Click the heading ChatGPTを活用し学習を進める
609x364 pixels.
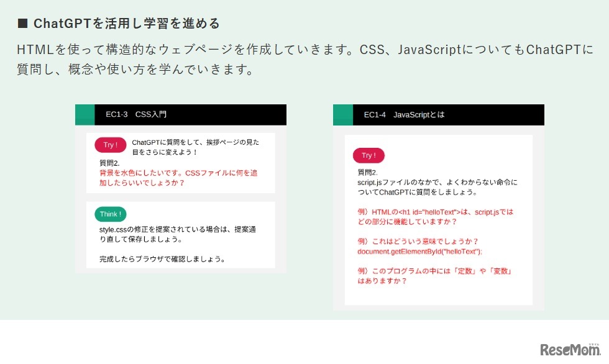127,23
